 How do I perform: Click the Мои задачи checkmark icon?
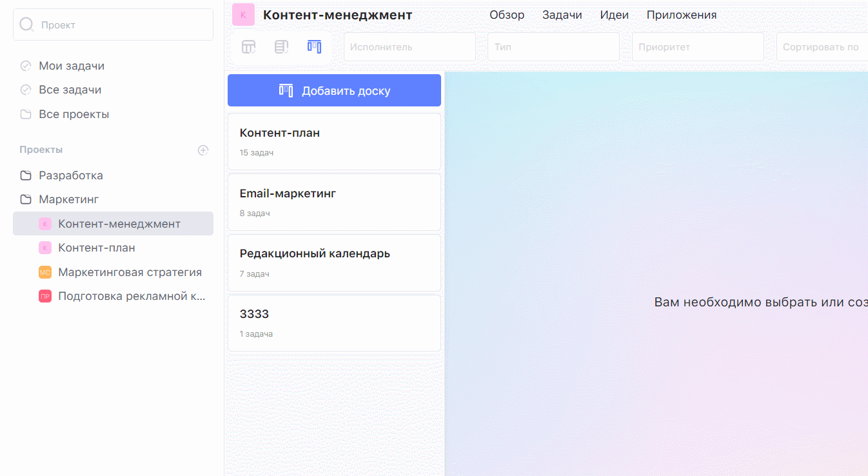(26, 66)
